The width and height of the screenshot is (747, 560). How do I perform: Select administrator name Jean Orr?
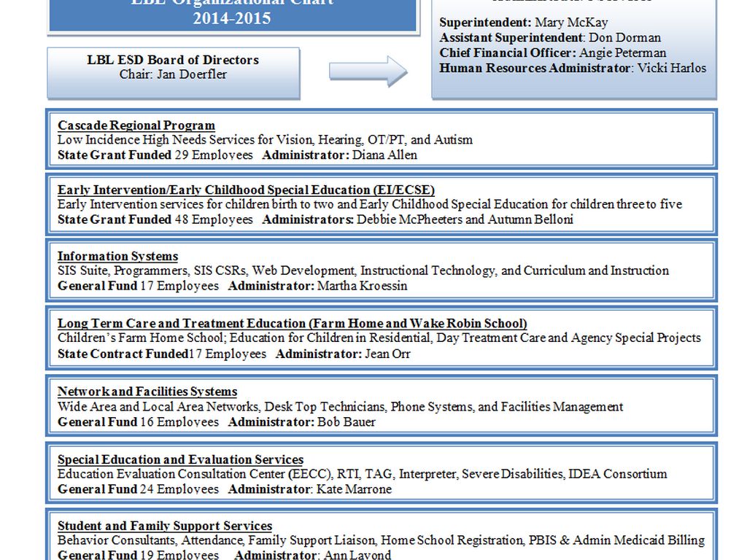click(x=387, y=354)
